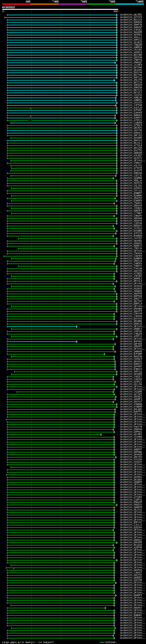
Task: Click label UniRef100_B5FY47
Action: pos(131,522)
